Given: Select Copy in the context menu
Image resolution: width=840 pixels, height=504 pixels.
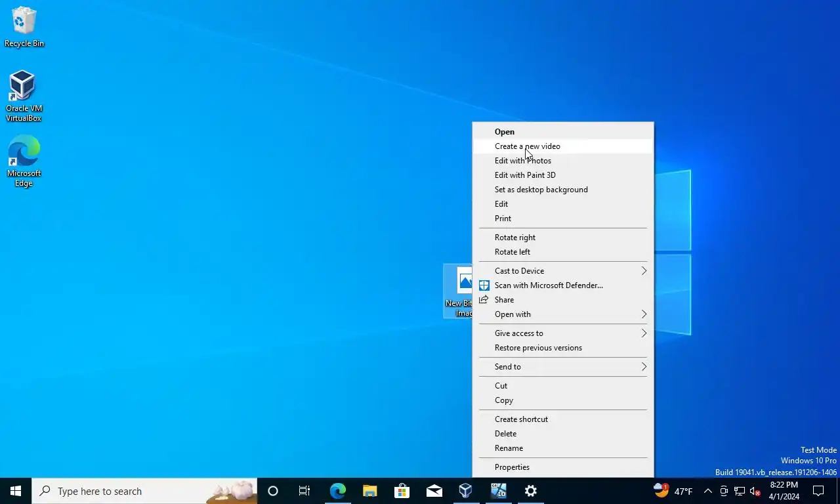Looking at the screenshot, I should coord(563,400).
